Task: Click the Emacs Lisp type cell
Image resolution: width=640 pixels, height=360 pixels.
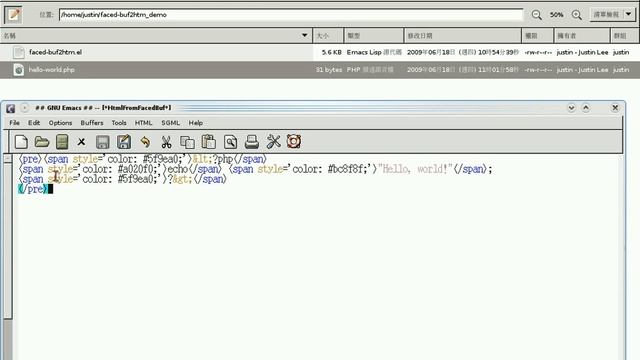Action: [374, 52]
